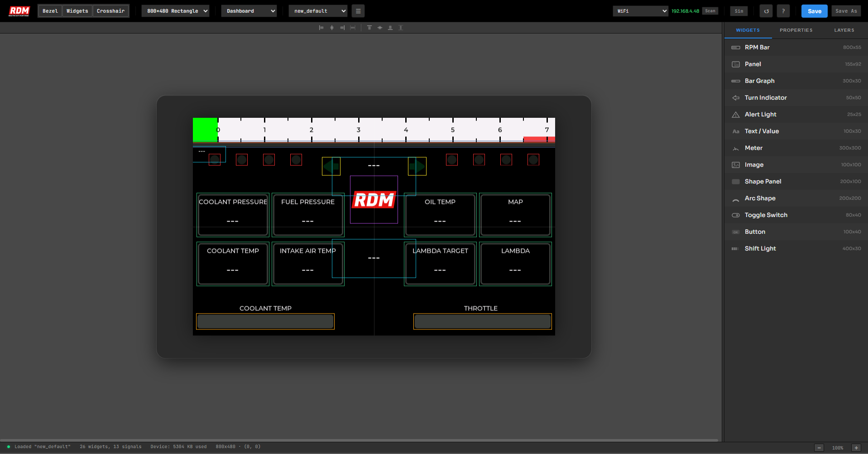Viewport: 868px width, 454px height.
Task: Switch to the Layers tab
Action: 844,30
